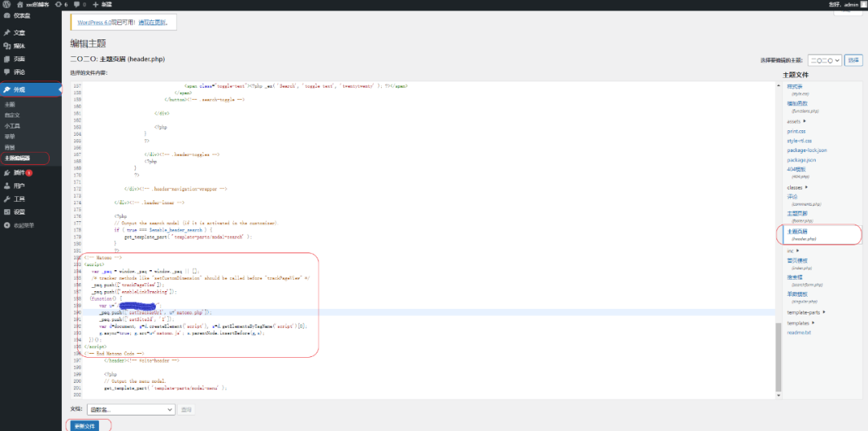Expand the classes folder
868x431 pixels.
(x=798, y=187)
